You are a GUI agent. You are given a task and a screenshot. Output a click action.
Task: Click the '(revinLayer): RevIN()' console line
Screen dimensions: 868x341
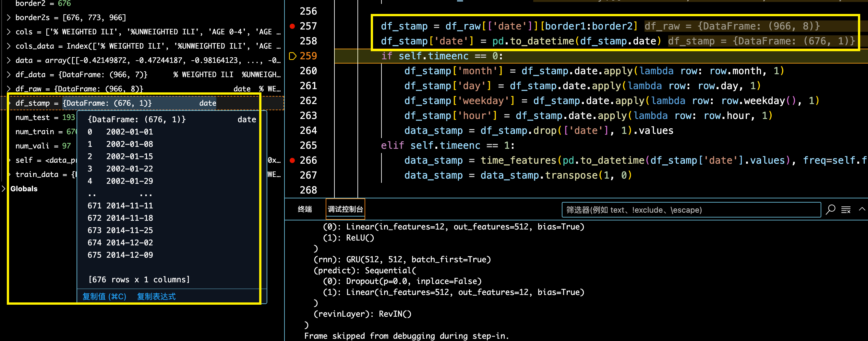pos(362,314)
